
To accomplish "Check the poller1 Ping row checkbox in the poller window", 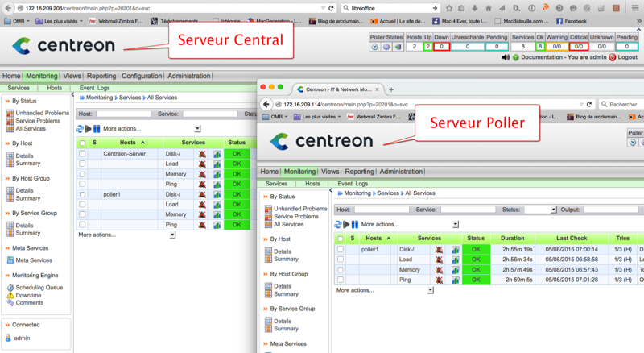I will (x=341, y=280).
